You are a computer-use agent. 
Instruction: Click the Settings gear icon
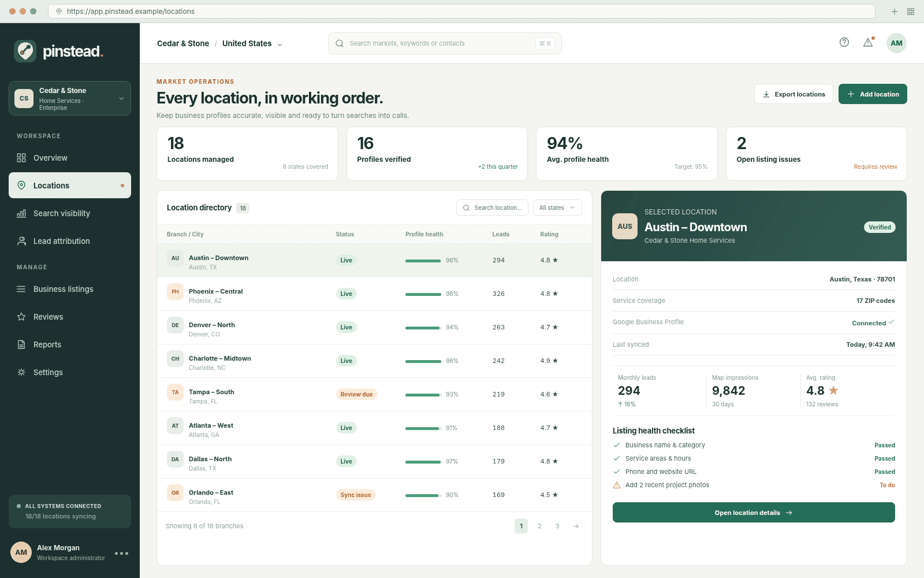(21, 372)
